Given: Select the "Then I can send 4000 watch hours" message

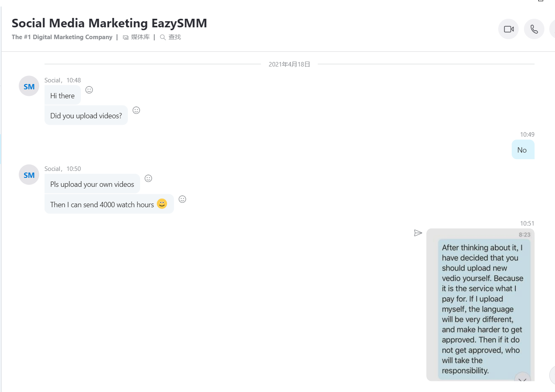Looking at the screenshot, I should (109, 204).
